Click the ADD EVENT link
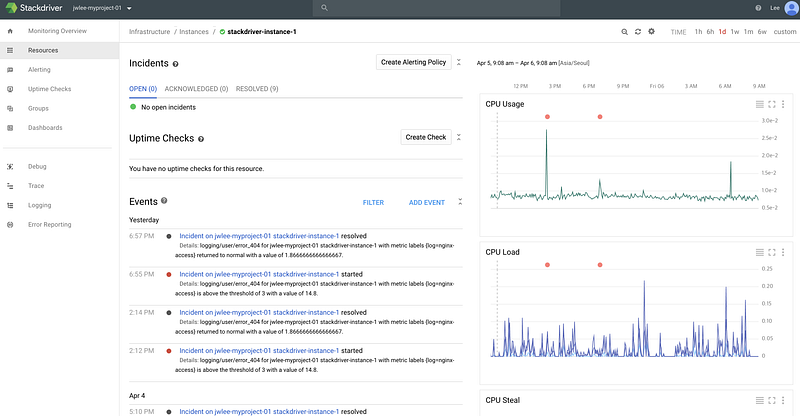This screenshot has width=800, height=416. [x=427, y=203]
